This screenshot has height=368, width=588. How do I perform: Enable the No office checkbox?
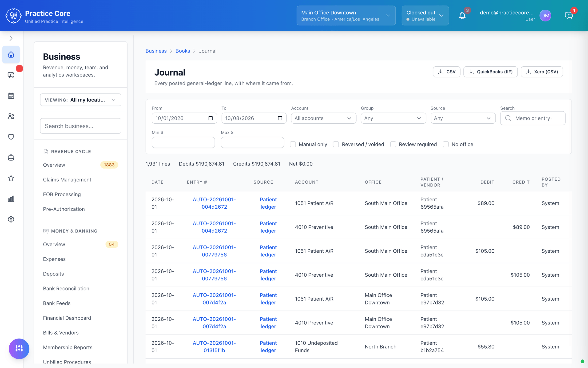coord(445,144)
